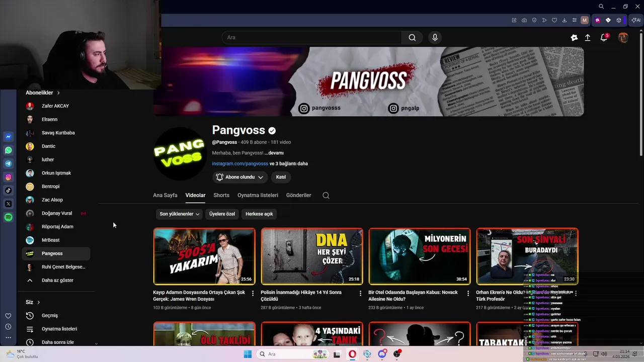Start voice search with the microphone icon
The image size is (644, 362).
click(x=435, y=37)
